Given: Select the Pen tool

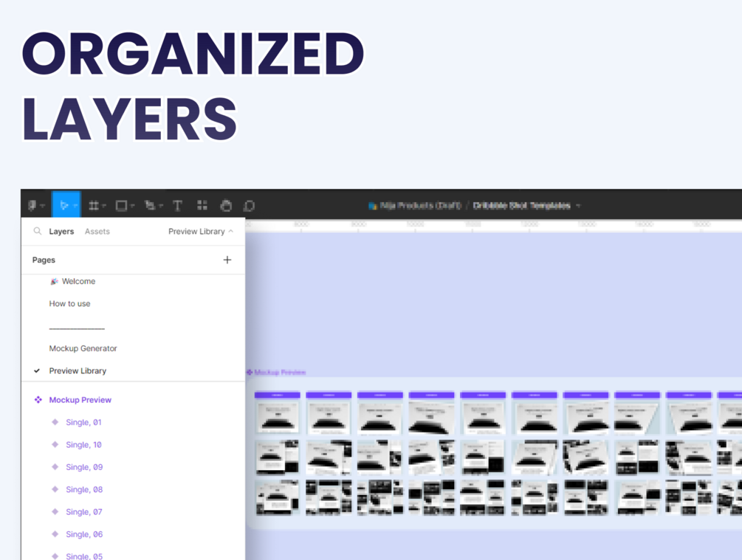Looking at the screenshot, I should [150, 205].
